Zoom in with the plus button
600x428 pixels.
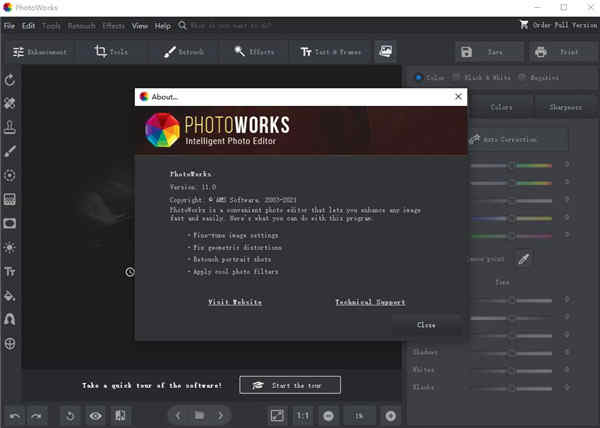click(391, 416)
